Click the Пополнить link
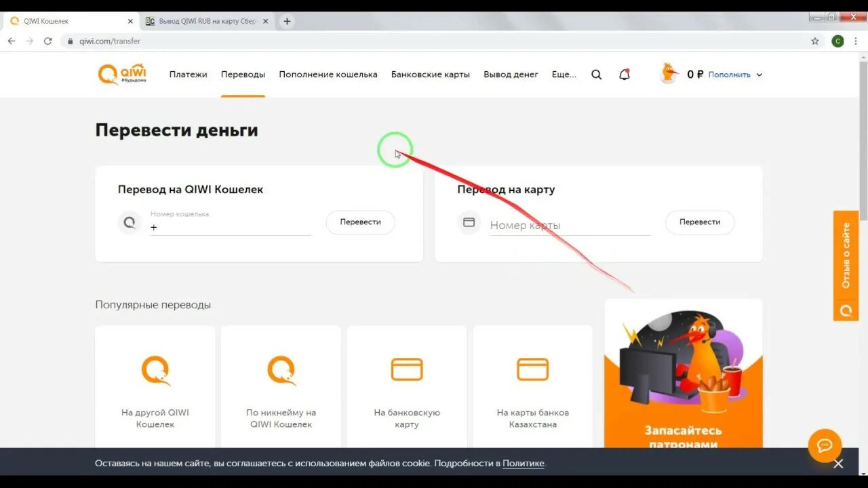 click(729, 75)
